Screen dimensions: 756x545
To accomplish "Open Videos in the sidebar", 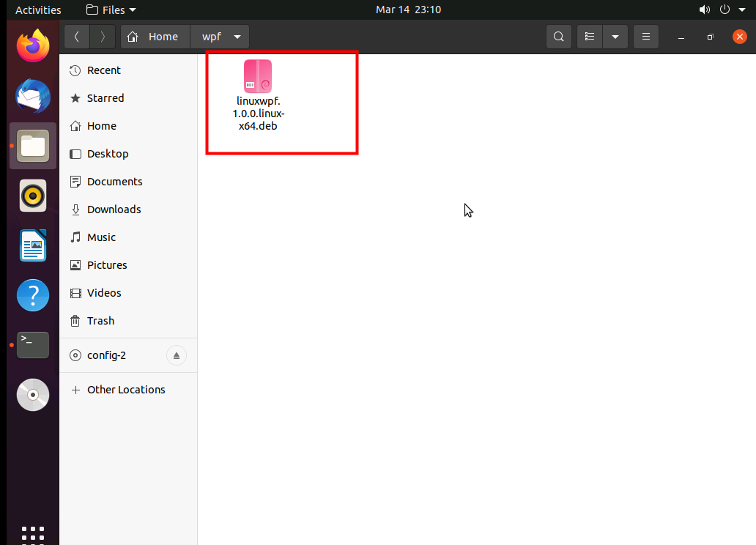I will tap(128, 293).
